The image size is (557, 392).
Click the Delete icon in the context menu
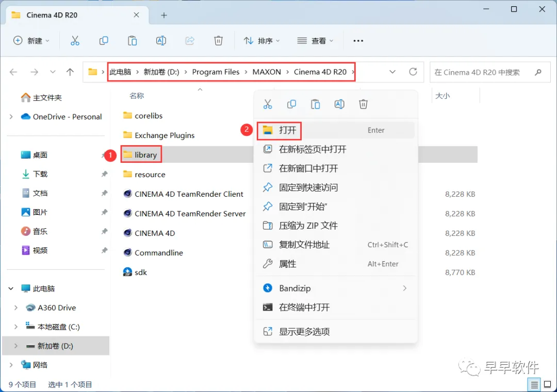363,104
